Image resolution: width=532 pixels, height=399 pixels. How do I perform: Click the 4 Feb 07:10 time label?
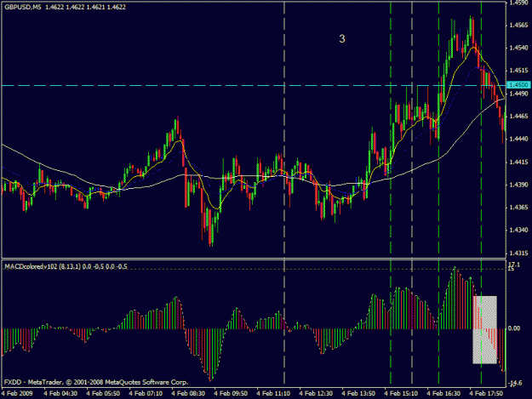146,394
